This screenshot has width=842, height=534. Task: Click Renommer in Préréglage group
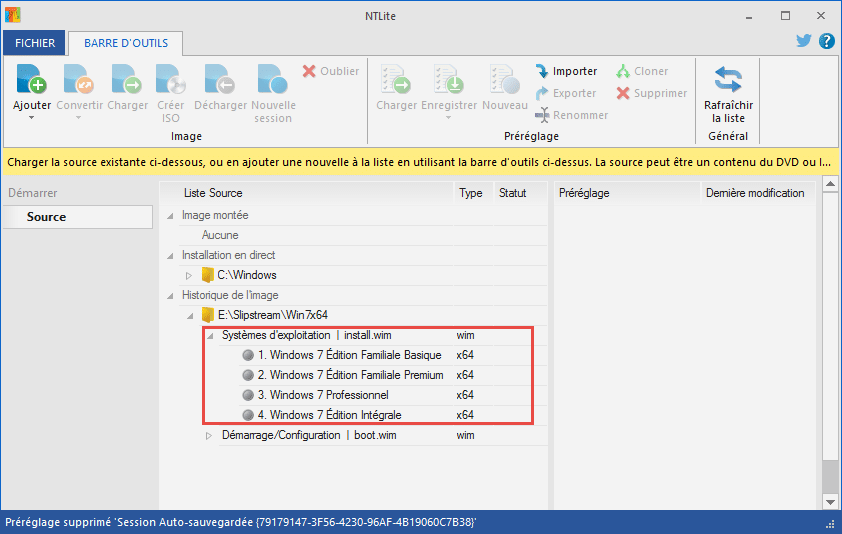coord(571,115)
